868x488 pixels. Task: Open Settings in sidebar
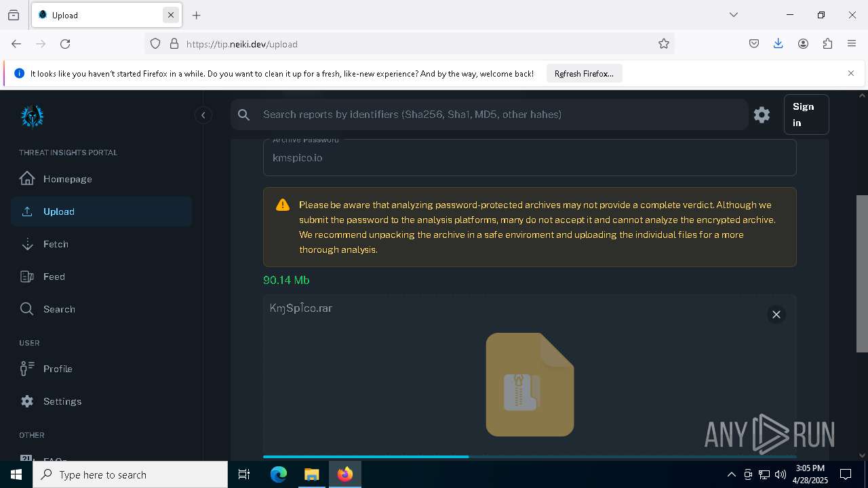[x=102, y=401]
